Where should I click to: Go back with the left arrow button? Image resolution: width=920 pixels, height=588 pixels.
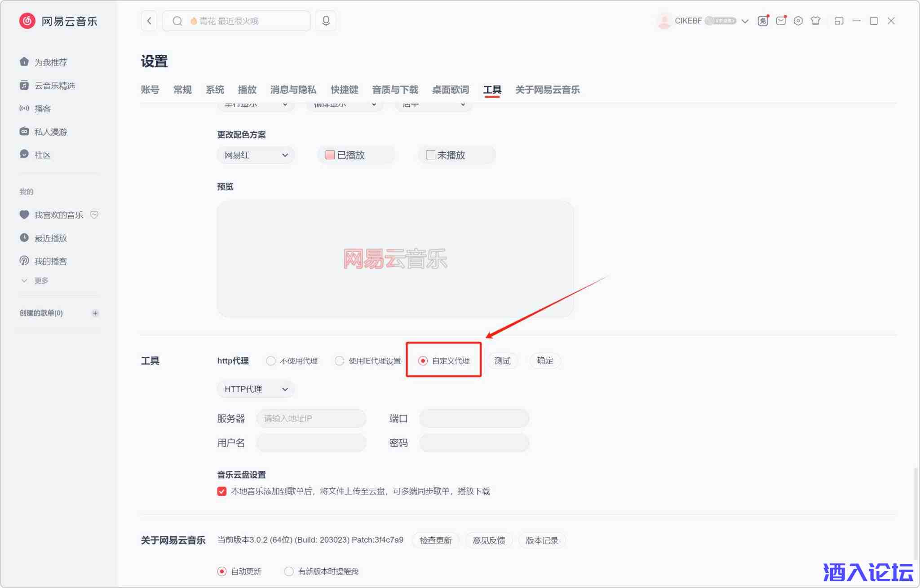pyautogui.click(x=149, y=21)
